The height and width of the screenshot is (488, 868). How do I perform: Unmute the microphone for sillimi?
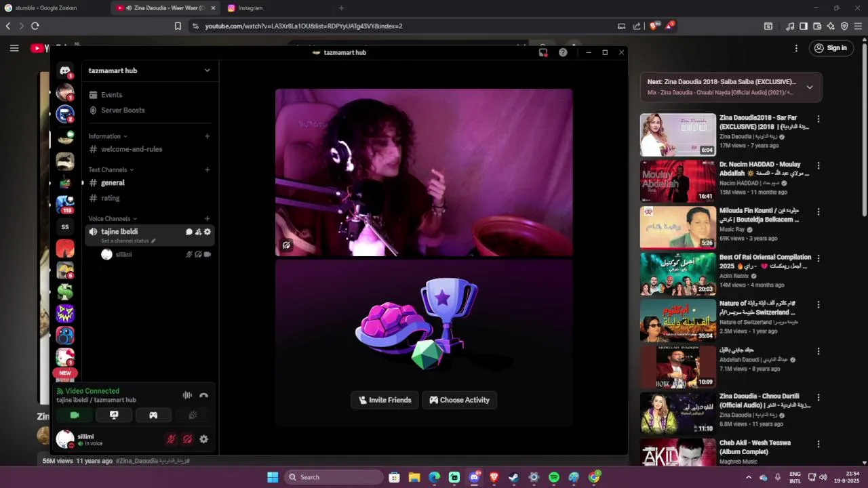tap(171, 439)
